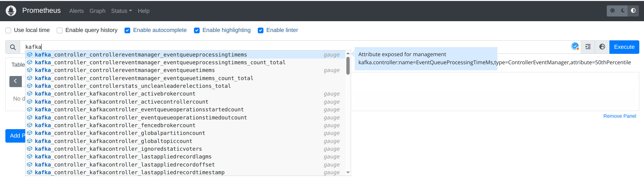The height and width of the screenshot is (187, 644).
Task: Click the linter status checkmark icon
Action: tap(575, 46)
